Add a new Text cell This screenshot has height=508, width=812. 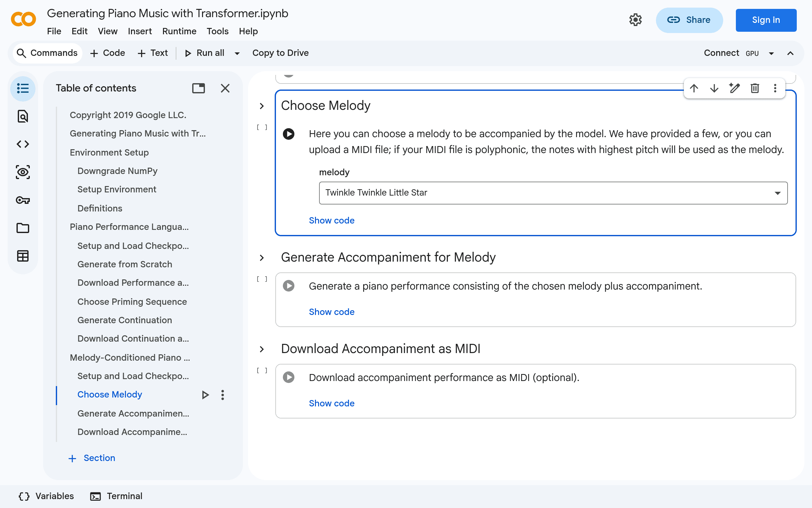click(x=152, y=53)
